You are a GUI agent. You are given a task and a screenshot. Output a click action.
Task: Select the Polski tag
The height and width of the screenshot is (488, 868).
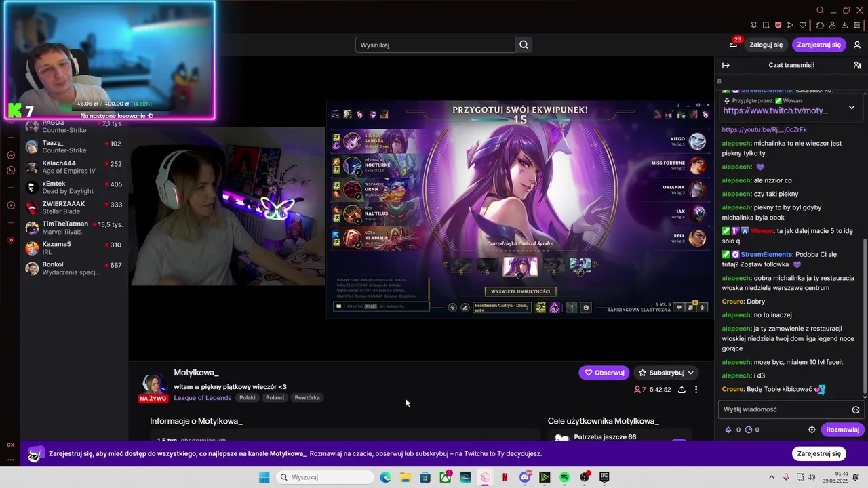tap(248, 398)
